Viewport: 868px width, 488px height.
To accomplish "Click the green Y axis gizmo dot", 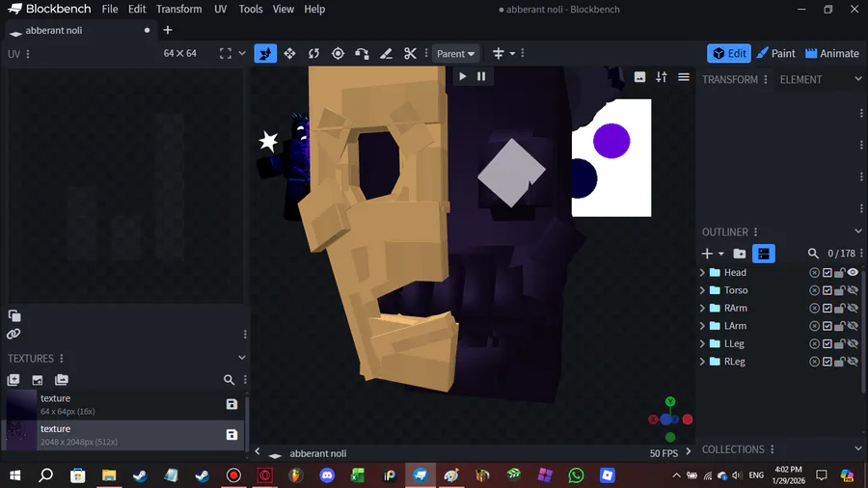I will point(670,402).
